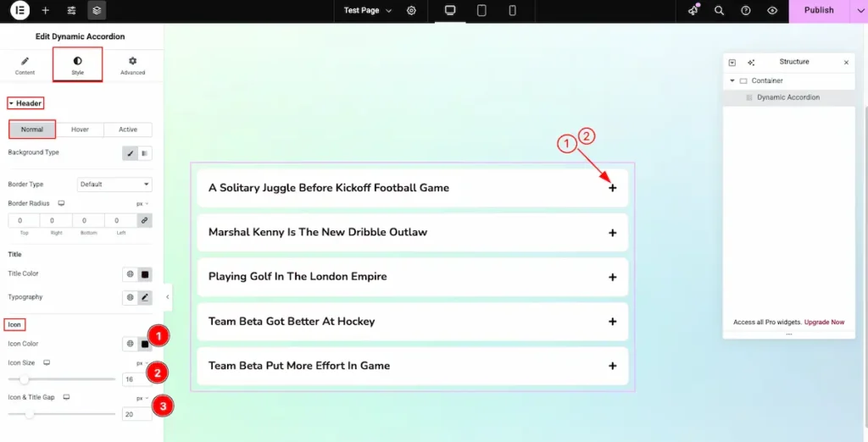
Task: Click the Elementor logo icon
Action: 19,10
